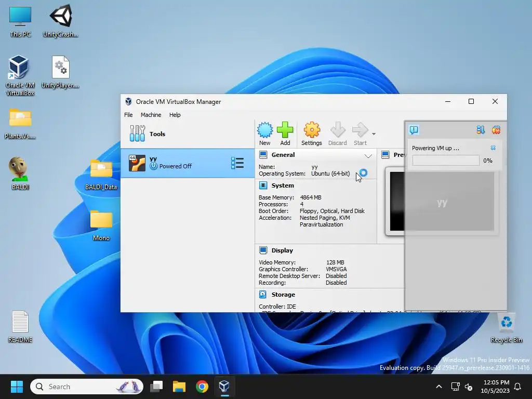Click the Floppy, Optical, Hard Disk boot order
The image size is (532, 399).
(x=332, y=211)
